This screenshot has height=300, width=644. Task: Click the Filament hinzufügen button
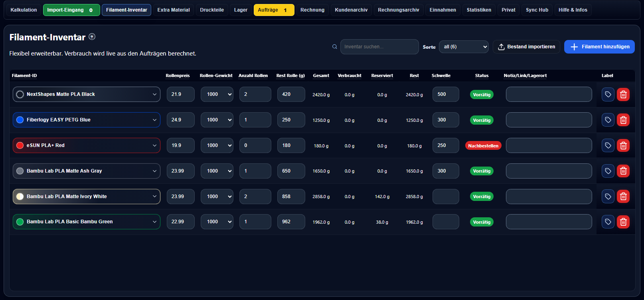coord(599,47)
